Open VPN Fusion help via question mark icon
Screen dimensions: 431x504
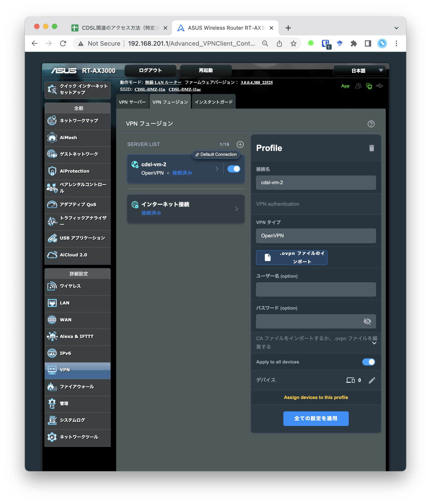(371, 124)
